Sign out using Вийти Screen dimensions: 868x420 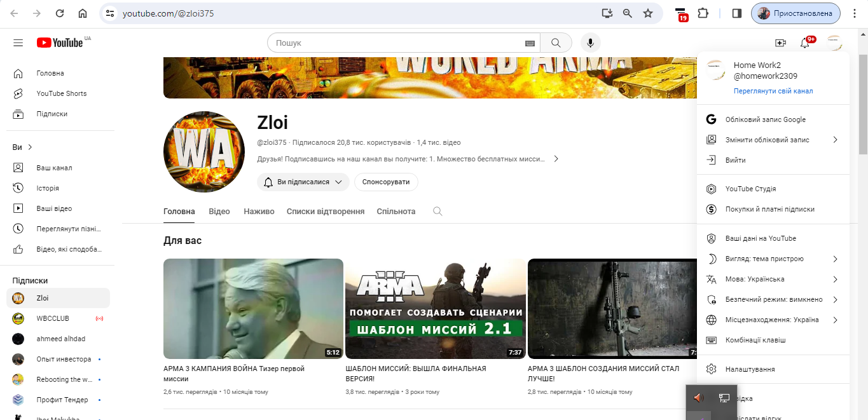pos(773,160)
